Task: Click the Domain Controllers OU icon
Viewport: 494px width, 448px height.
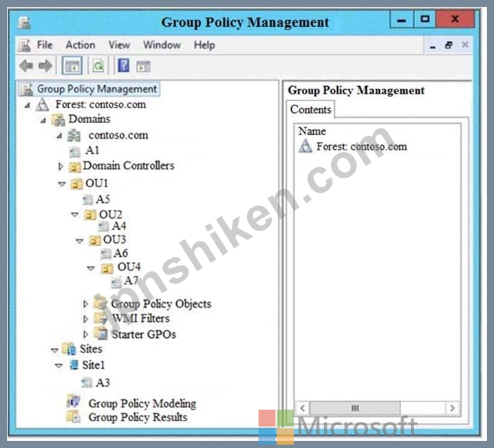Action: coord(75,167)
